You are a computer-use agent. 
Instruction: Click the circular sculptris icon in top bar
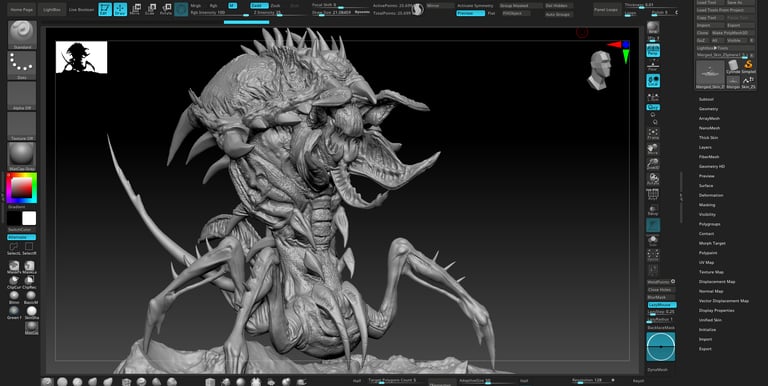(417, 9)
